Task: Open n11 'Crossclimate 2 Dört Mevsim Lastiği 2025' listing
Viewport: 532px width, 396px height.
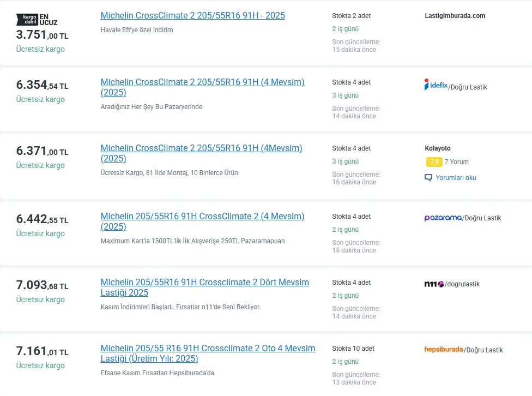Action: click(204, 287)
